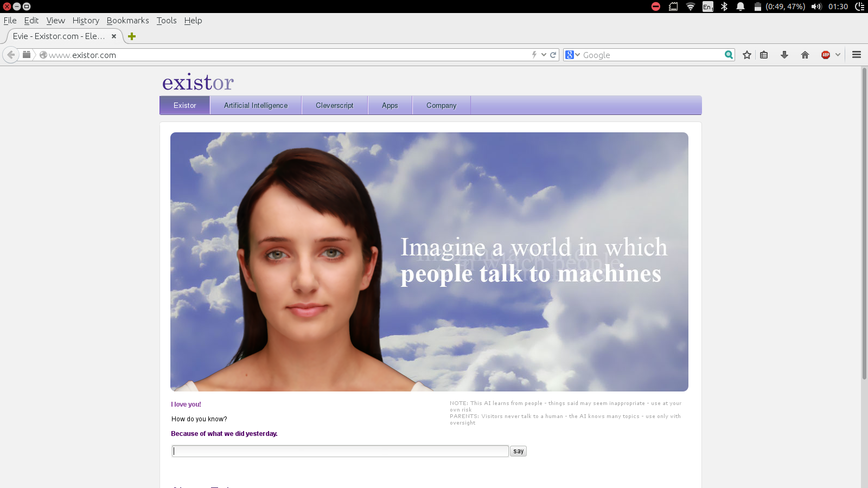Open the notification bell indicator
Viewport: 868px width, 488px height.
click(741, 7)
